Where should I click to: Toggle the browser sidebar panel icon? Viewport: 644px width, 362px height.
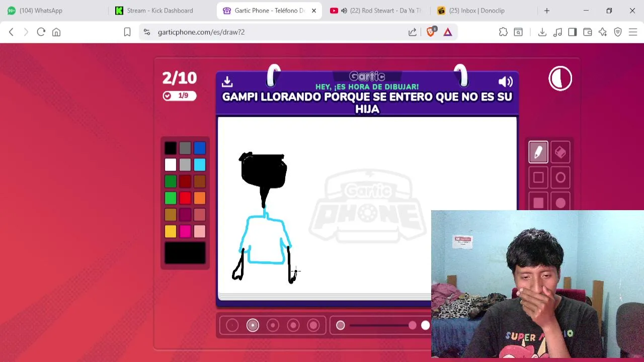pyautogui.click(x=572, y=32)
